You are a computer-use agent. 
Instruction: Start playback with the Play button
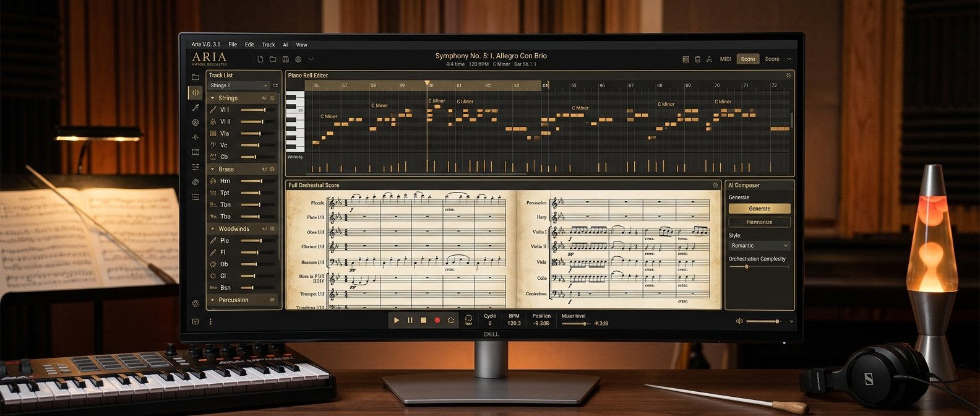coord(396,320)
